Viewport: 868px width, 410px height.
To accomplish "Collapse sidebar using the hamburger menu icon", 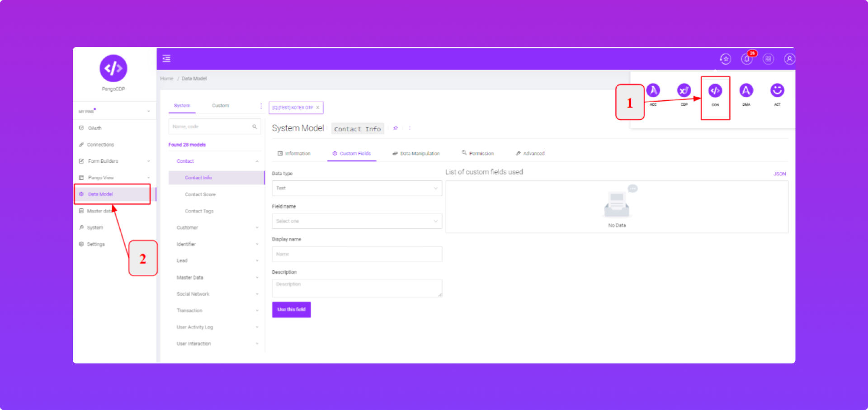I will click(x=166, y=59).
